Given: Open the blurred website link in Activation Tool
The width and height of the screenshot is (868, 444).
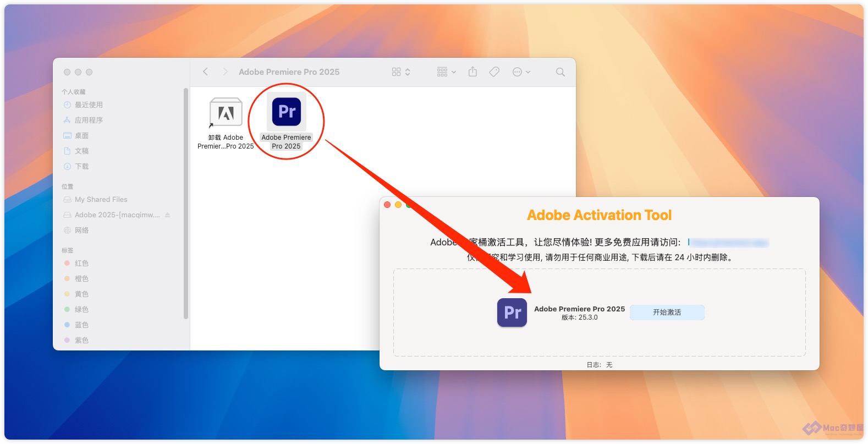Looking at the screenshot, I should pos(728,243).
